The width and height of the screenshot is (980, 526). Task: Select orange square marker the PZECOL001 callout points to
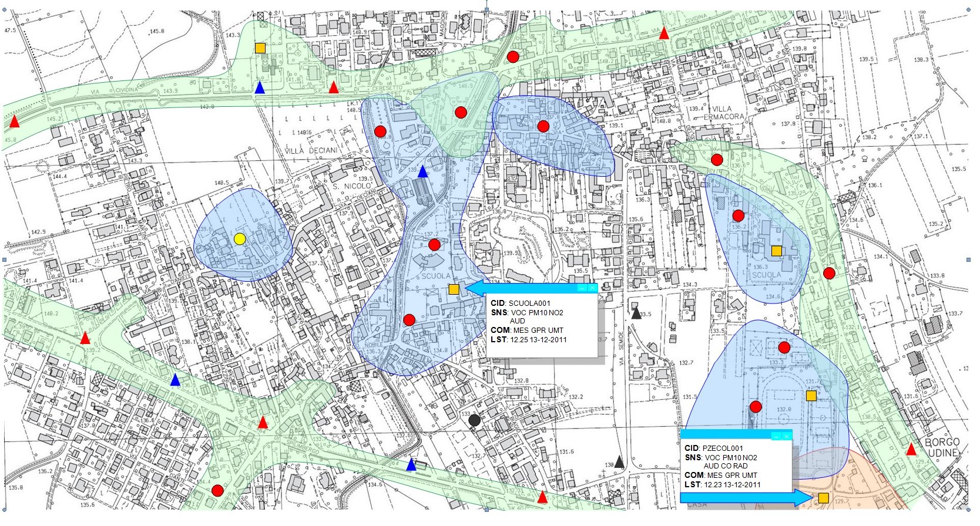click(x=823, y=498)
